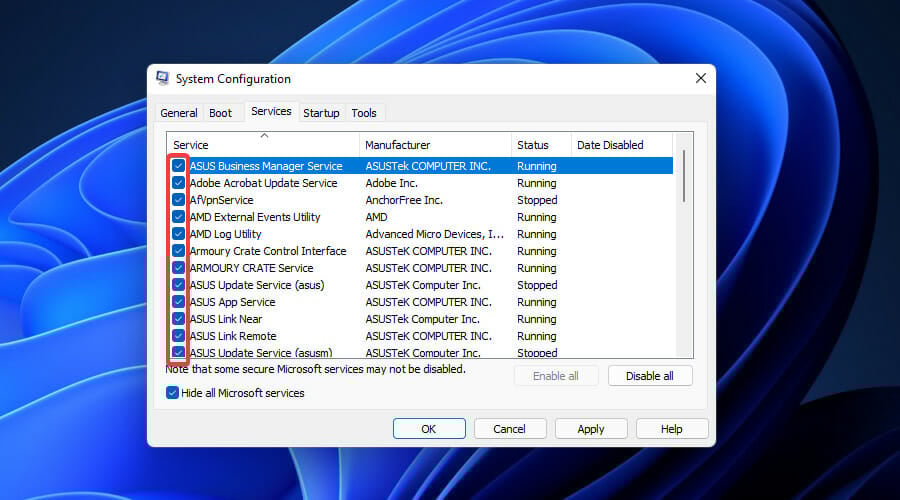Switch to the Boot tab

[x=220, y=113]
